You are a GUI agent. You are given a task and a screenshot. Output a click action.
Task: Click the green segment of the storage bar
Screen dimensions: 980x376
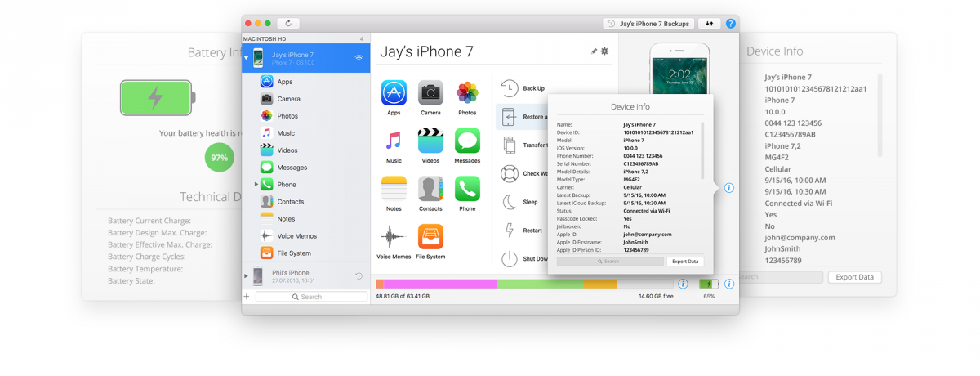541,284
